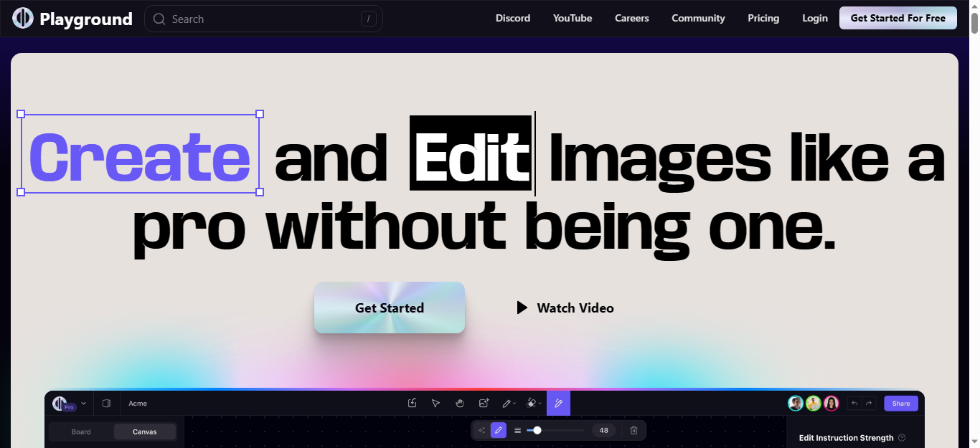Go to the Careers page
The image size is (980, 448).
tap(632, 19)
